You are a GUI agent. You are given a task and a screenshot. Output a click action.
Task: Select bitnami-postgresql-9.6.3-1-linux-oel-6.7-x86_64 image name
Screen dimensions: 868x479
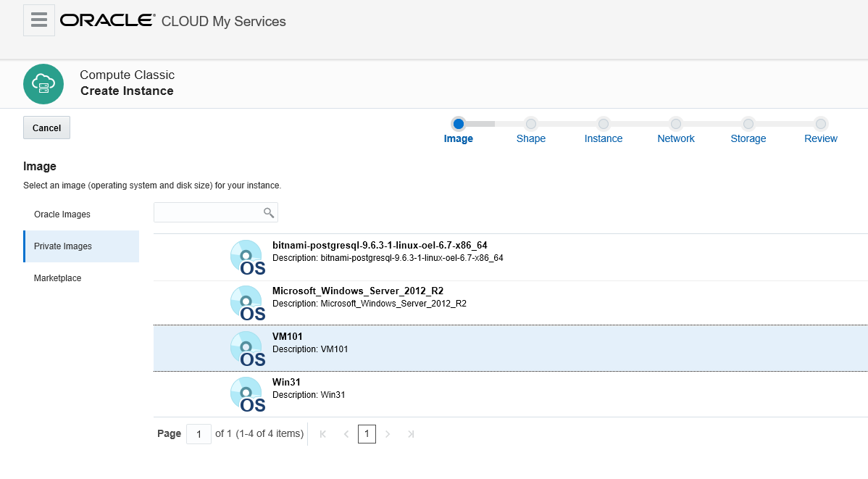[x=380, y=246]
